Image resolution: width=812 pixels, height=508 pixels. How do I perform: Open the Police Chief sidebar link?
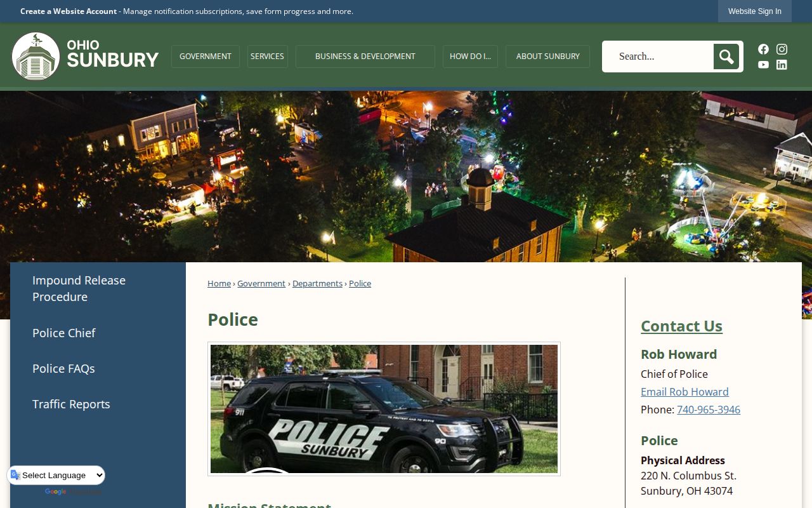[98, 333]
